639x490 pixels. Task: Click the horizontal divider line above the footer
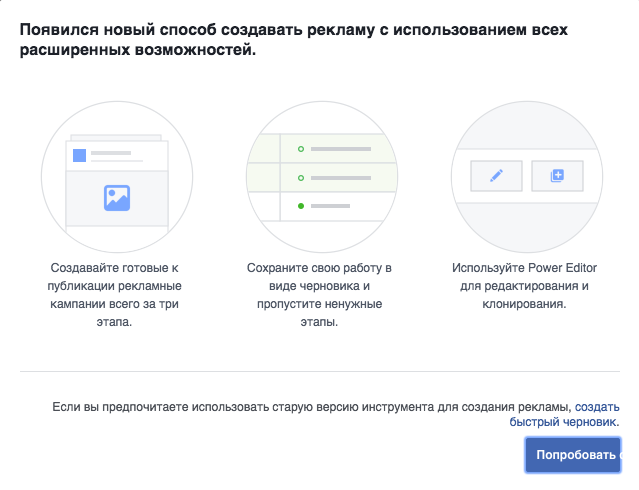coord(319,372)
